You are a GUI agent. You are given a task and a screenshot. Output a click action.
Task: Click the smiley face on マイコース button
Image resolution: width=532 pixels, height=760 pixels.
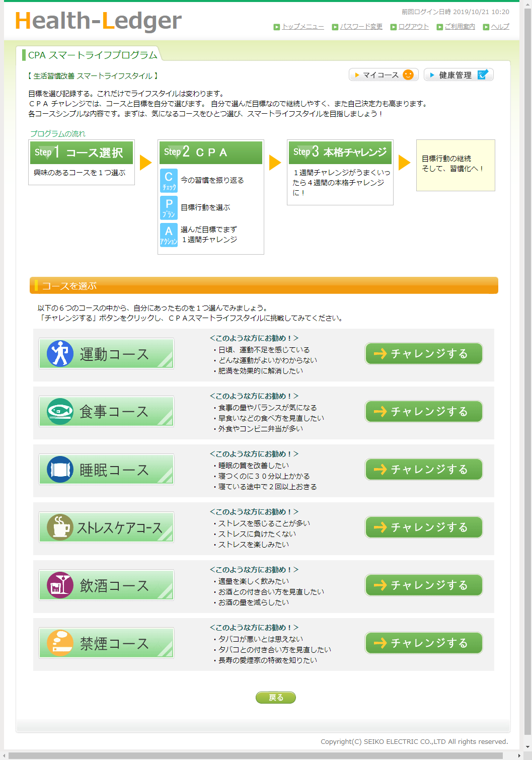click(x=408, y=75)
